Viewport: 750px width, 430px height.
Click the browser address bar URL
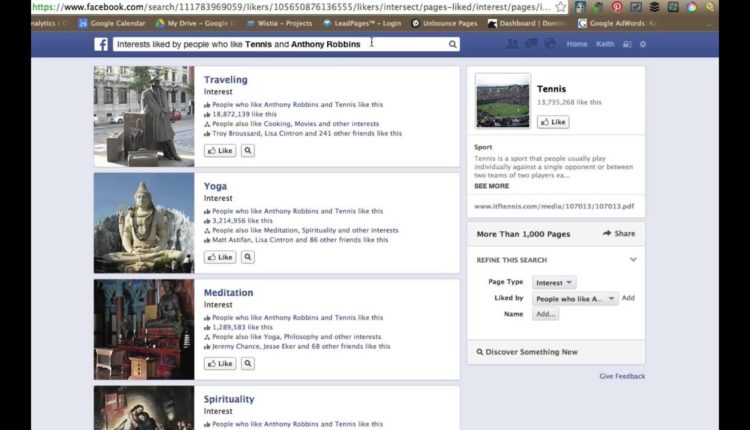point(291,7)
